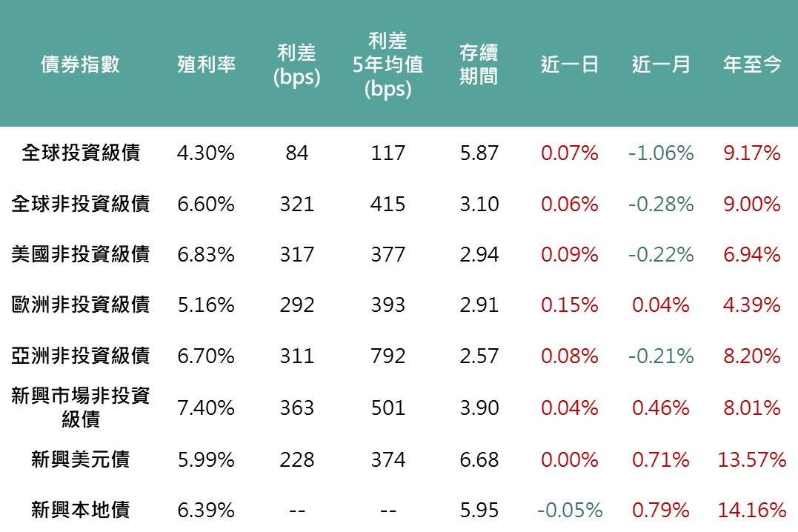This screenshot has width=798, height=532.
Task: Click the 新興本地債 row label
Action: [80, 510]
